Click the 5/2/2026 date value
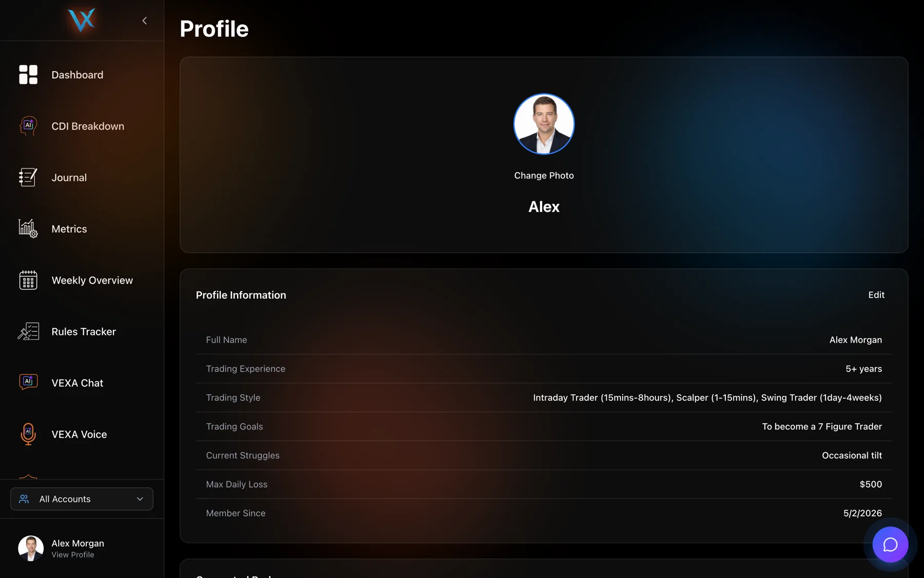The height and width of the screenshot is (578, 924). coord(862,513)
